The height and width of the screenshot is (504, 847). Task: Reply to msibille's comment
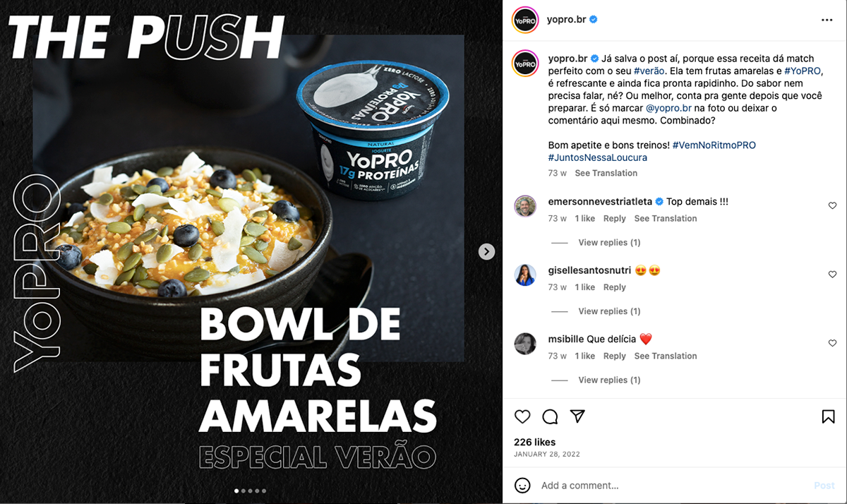(615, 356)
